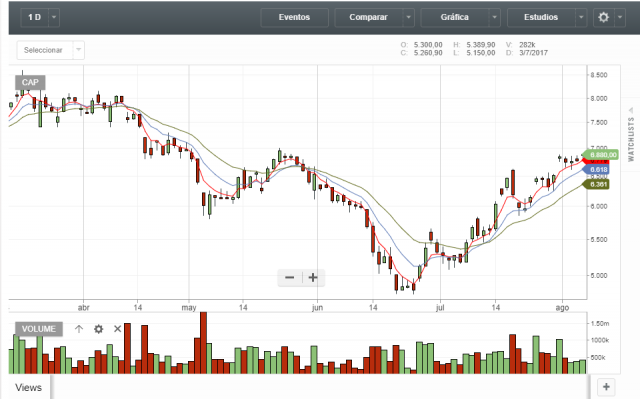Close the Volume panel
Screen dimensions: 640x399
click(118, 329)
